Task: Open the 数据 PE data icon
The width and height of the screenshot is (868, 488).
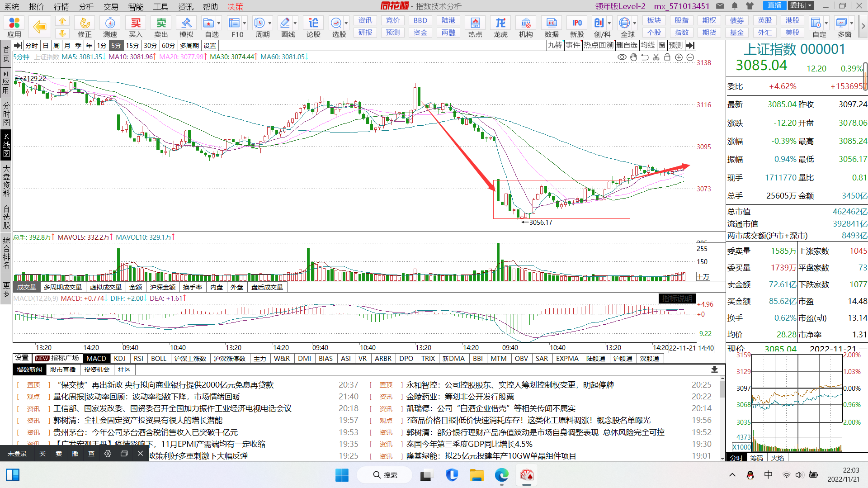Action: (552, 27)
